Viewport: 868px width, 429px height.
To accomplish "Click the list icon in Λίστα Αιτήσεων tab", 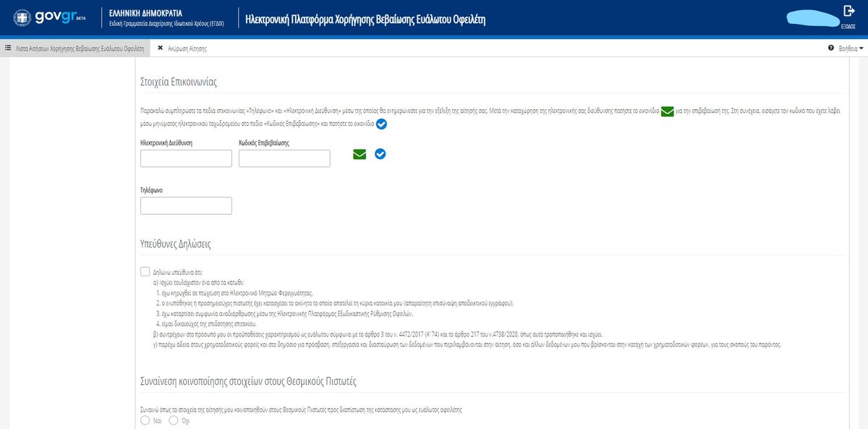I will pyautogui.click(x=8, y=48).
